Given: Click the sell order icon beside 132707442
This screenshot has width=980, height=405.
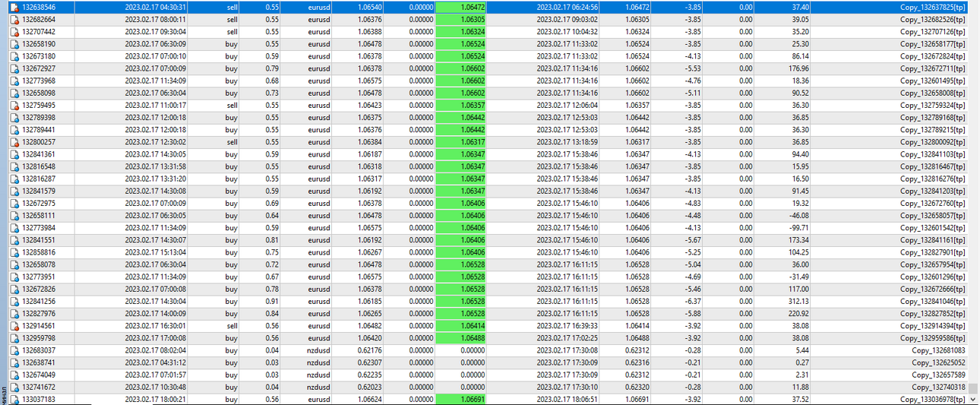Looking at the screenshot, I should [14, 31].
